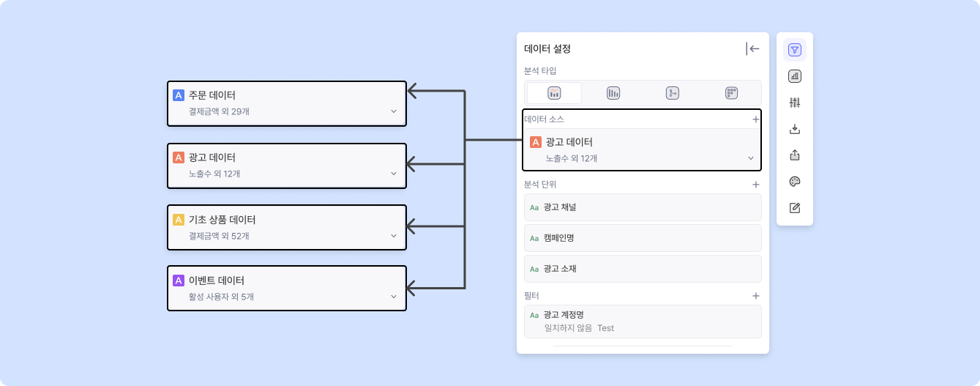Click the download icon in sidebar
Viewport: 980px width, 386px height.
point(795,129)
